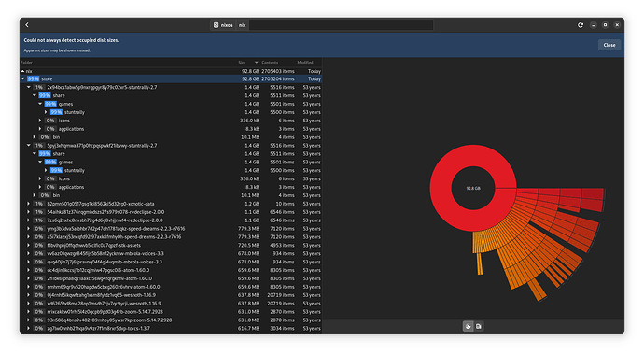
Task: Sort by the Modified column header
Action: pyautogui.click(x=305, y=63)
